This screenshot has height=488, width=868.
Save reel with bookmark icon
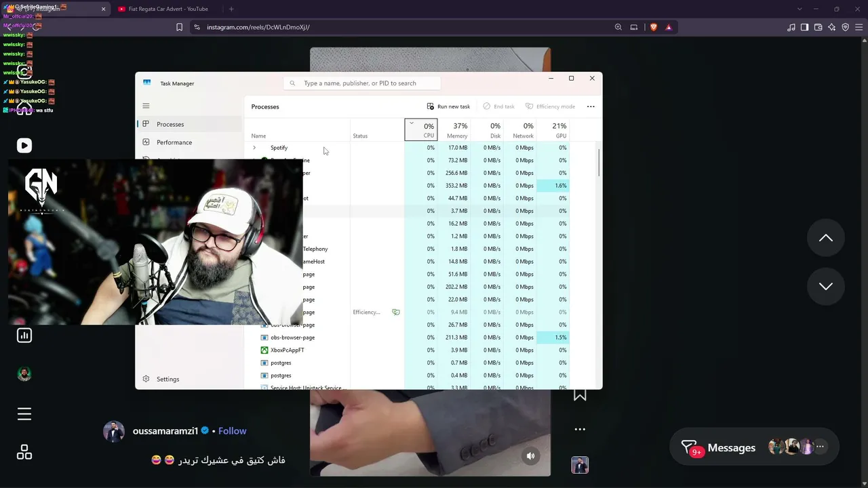pyautogui.click(x=580, y=395)
